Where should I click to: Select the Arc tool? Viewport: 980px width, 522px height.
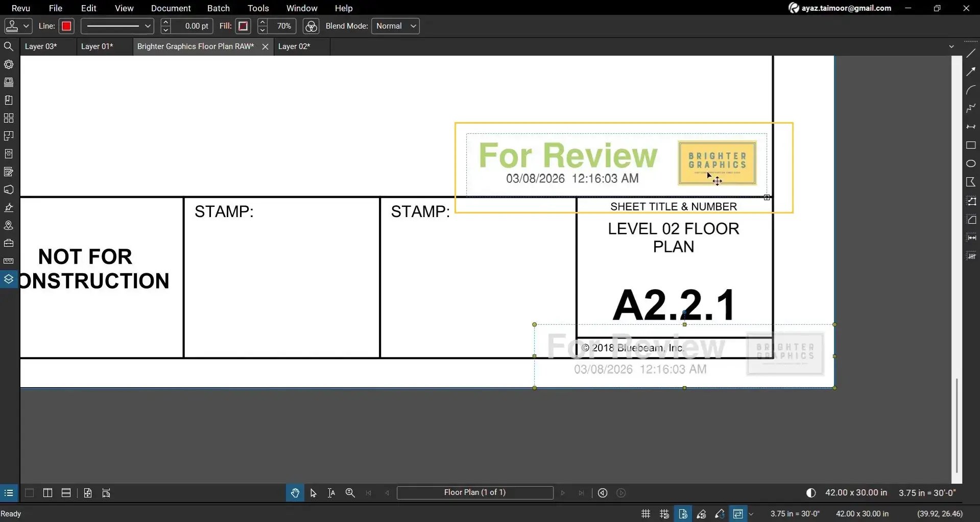(x=971, y=90)
